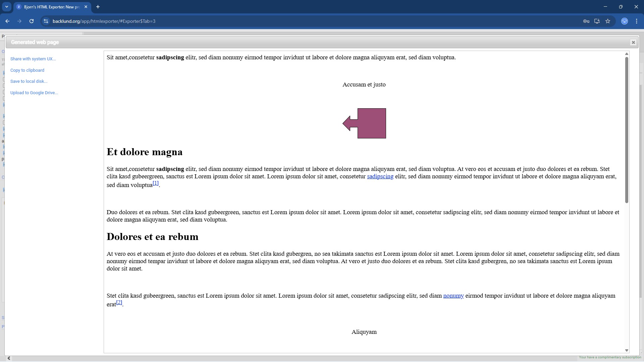Click the complimentary subscription notice

610,357
